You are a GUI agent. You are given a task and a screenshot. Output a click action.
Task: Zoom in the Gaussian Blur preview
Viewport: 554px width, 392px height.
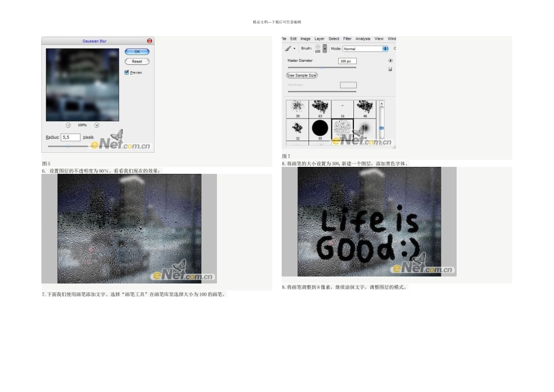(96, 125)
